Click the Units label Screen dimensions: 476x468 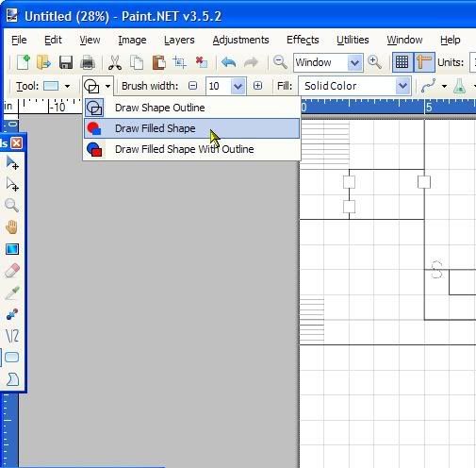pyautogui.click(x=451, y=62)
